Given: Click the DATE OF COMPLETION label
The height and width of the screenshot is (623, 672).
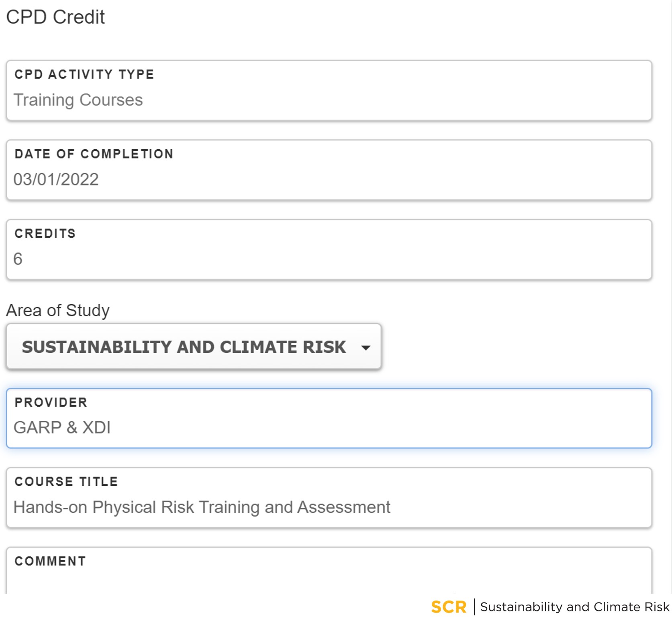Looking at the screenshot, I should tap(94, 154).
